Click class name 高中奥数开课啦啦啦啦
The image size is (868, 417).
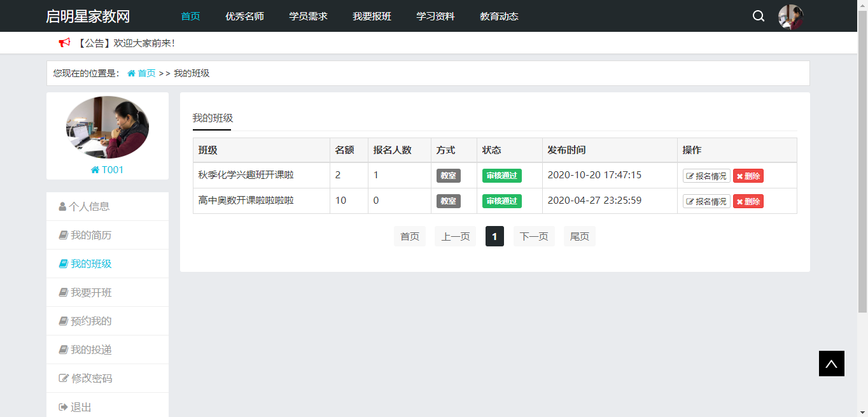(246, 201)
